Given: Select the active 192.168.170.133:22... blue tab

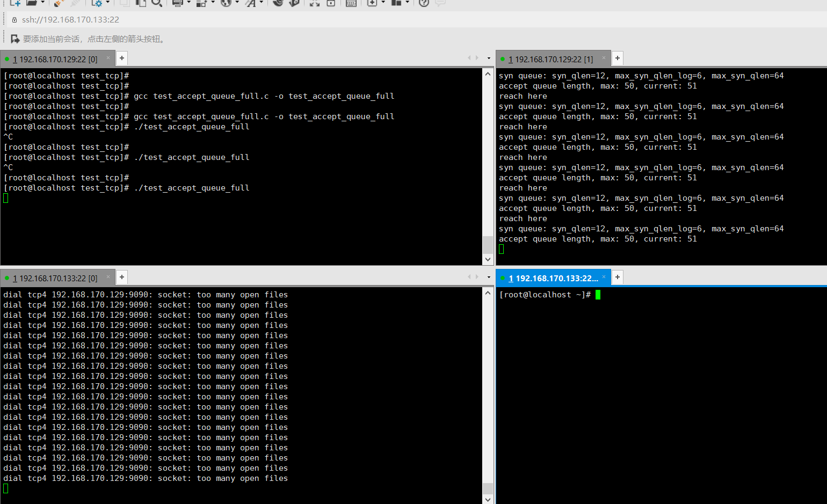Looking at the screenshot, I should [553, 278].
